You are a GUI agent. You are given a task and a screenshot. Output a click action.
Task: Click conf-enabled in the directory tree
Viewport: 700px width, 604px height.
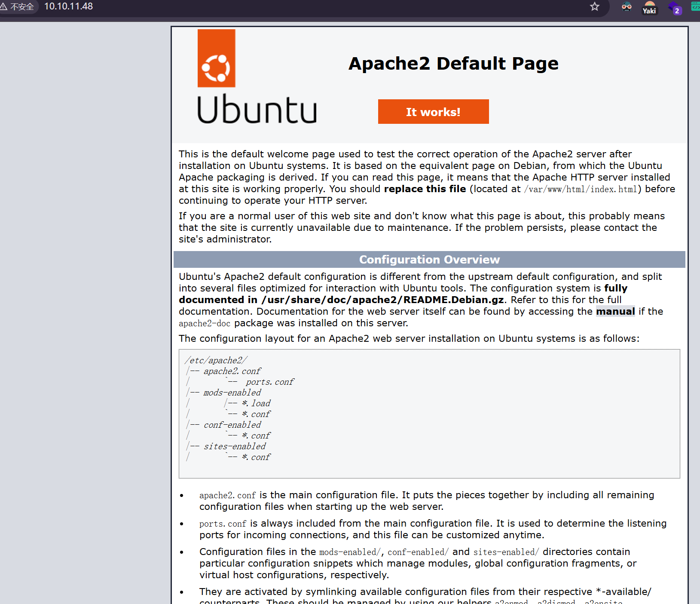coord(232,425)
